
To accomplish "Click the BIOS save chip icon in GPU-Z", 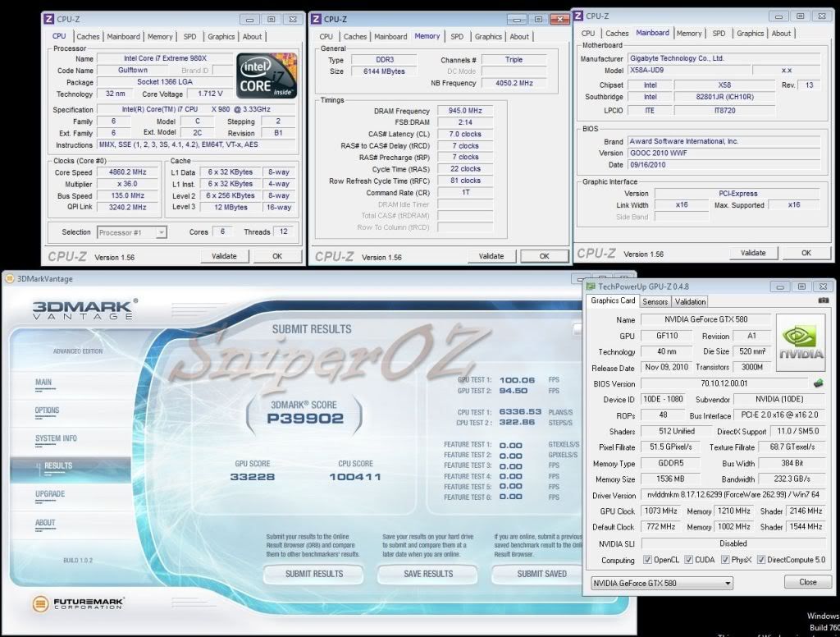I will 818,383.
